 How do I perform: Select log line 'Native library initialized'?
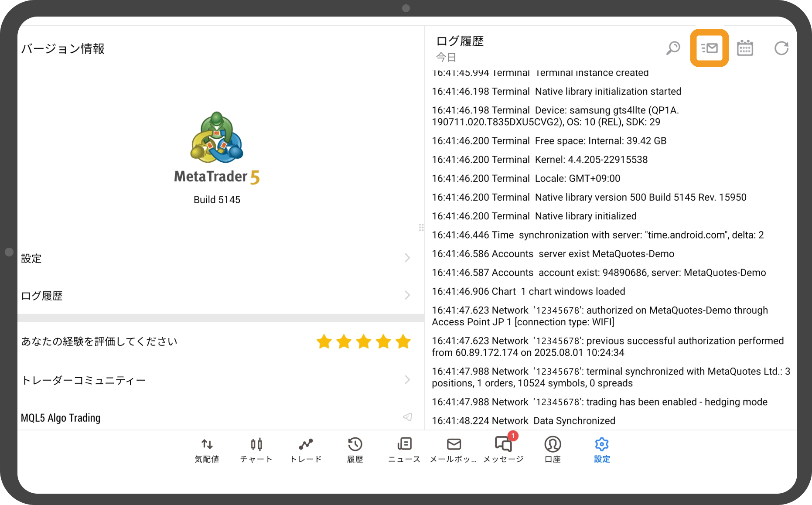pyautogui.click(x=534, y=216)
